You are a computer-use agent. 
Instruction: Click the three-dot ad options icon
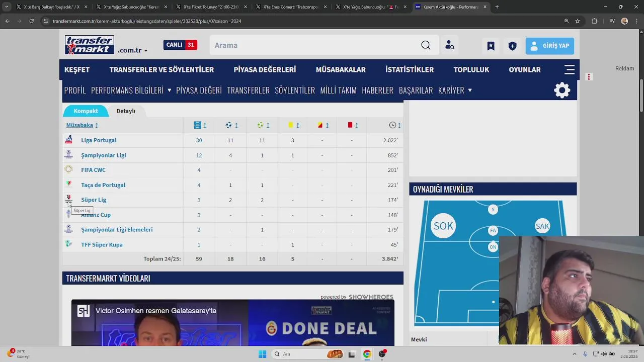pyautogui.click(x=589, y=77)
